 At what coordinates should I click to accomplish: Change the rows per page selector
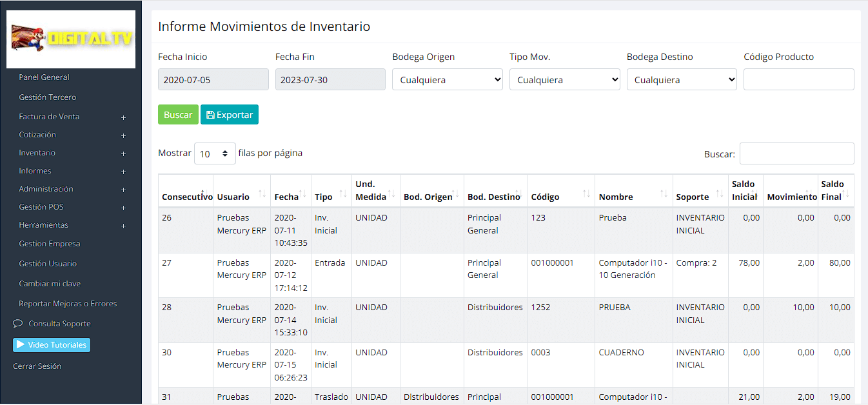215,154
